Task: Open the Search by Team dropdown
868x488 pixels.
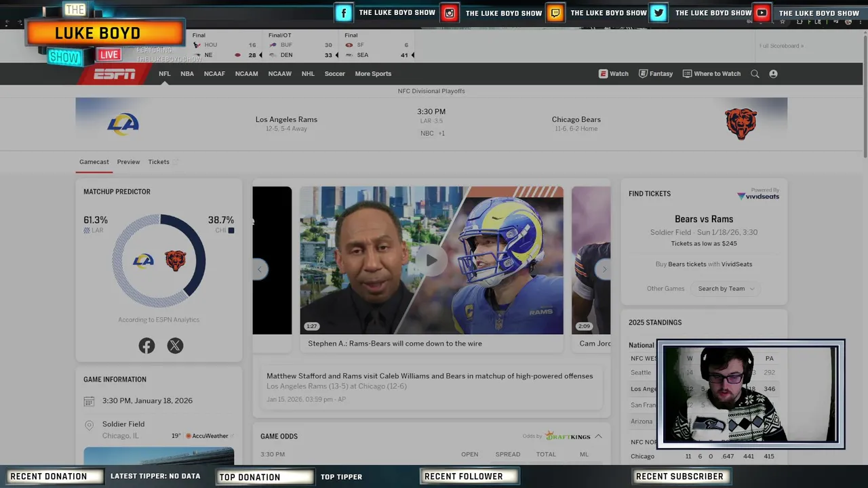Action: [x=726, y=289]
